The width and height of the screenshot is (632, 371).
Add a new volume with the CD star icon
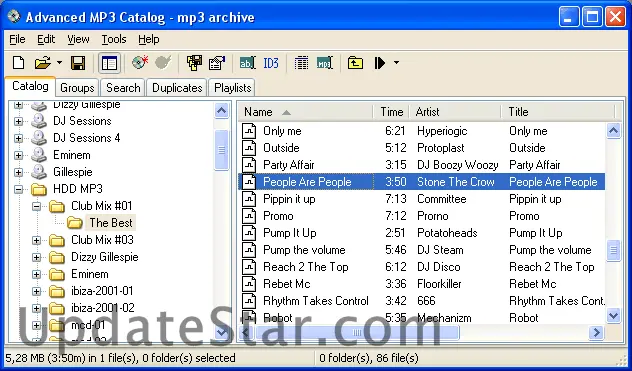tap(140, 63)
